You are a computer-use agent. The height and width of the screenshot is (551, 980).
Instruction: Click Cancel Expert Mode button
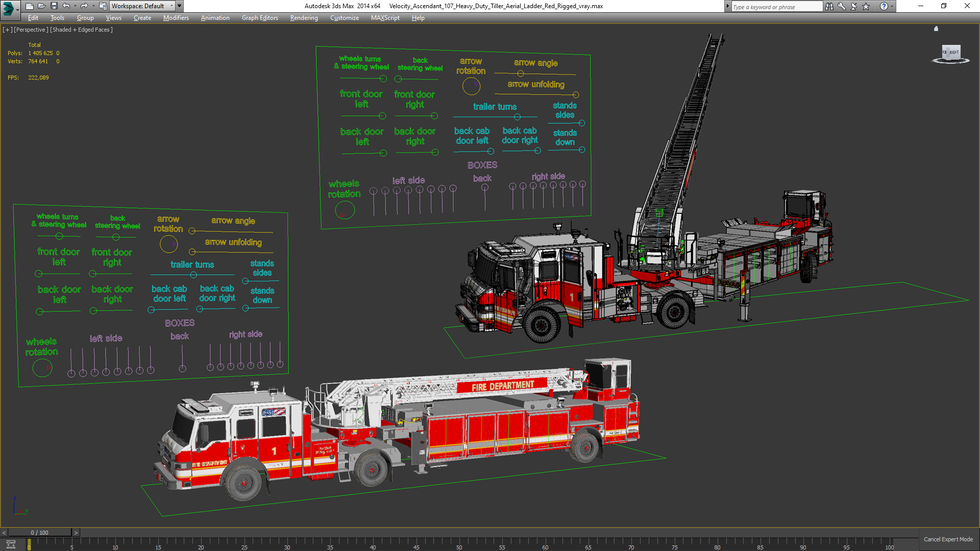[x=948, y=539]
